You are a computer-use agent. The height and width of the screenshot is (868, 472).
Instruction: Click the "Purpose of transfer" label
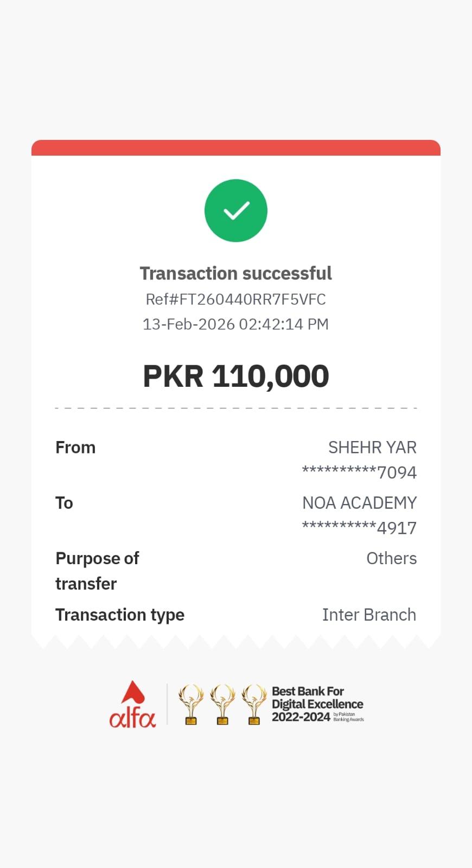[x=97, y=571]
